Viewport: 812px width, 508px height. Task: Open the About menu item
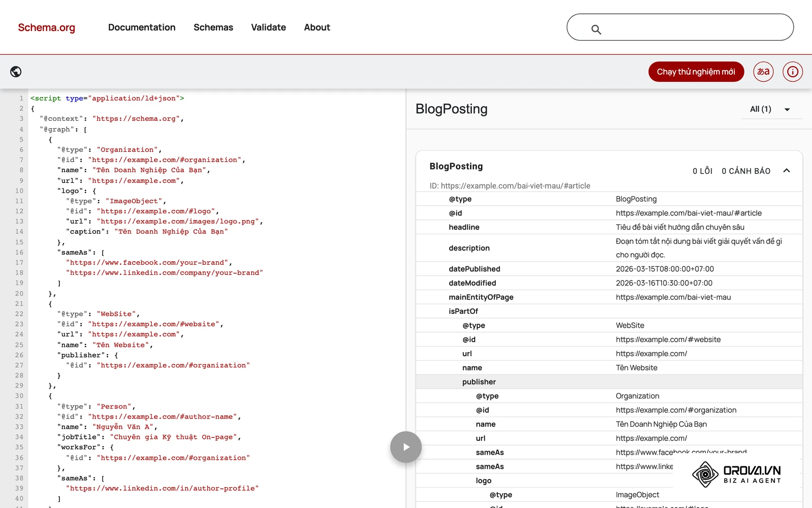pos(317,27)
